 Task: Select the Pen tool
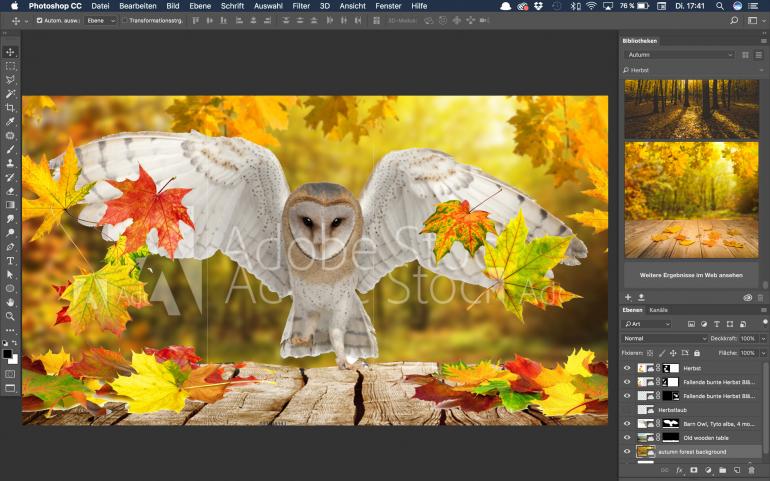10,247
